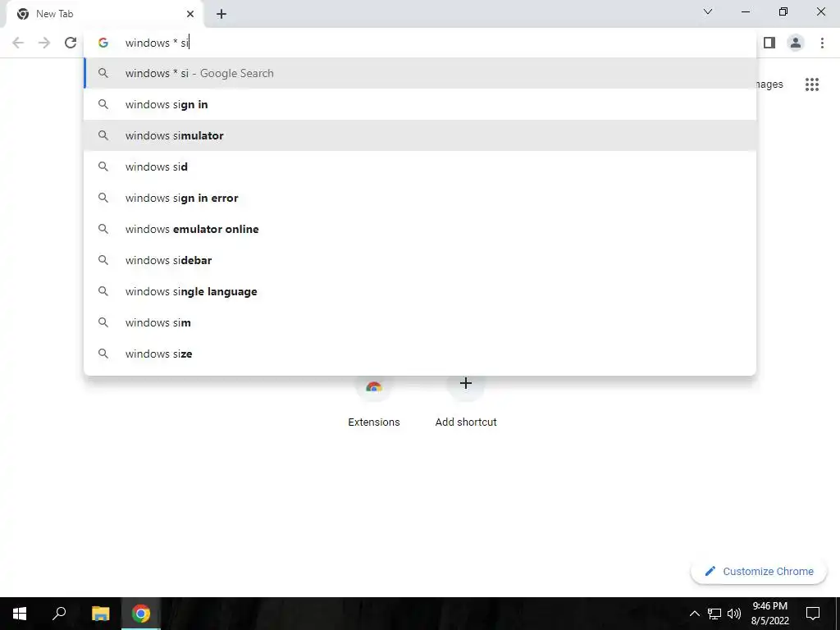Toggle the side panel icon

(769, 43)
